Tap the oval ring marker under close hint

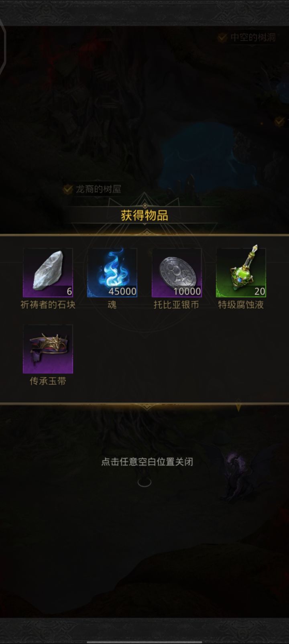pos(144,482)
